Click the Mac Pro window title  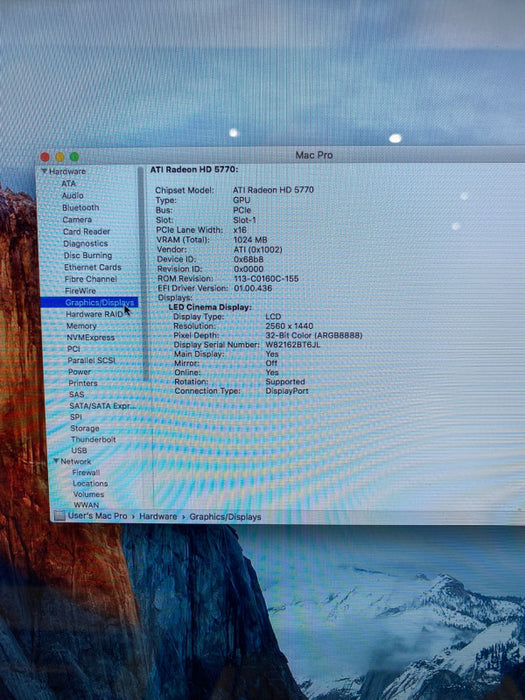tap(314, 155)
